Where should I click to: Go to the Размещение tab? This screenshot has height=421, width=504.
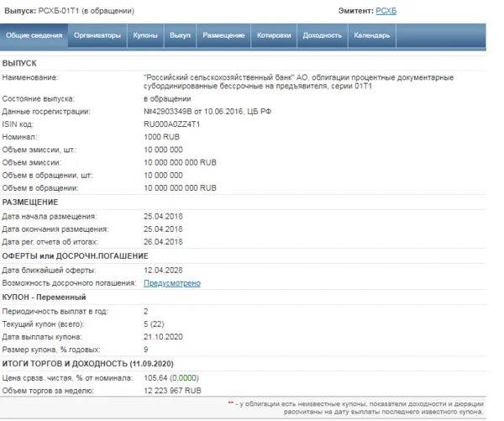pos(223,35)
